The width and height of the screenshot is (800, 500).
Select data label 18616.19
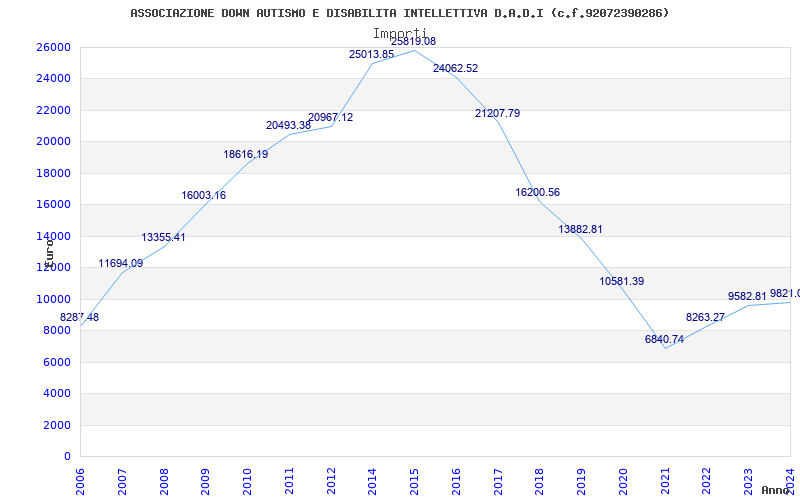(246, 154)
